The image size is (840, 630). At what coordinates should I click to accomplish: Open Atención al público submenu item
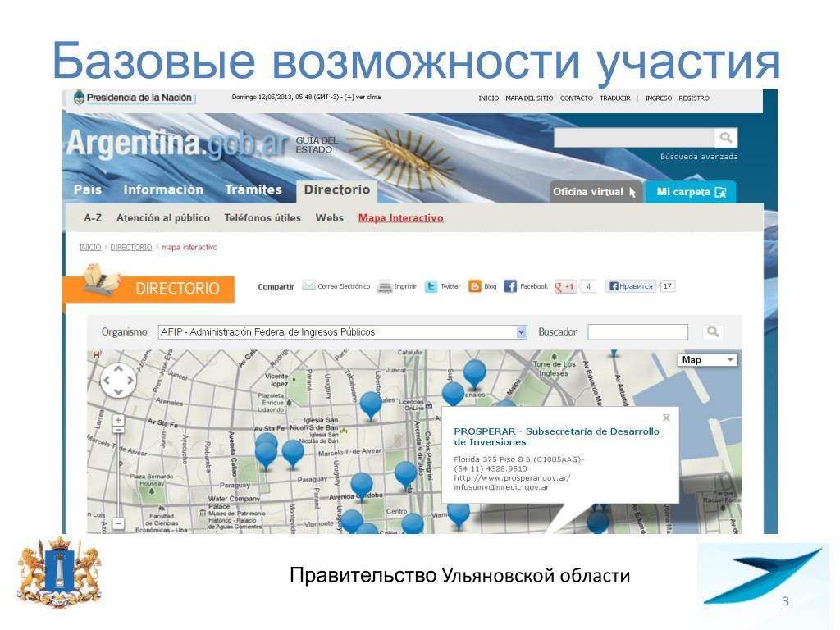(163, 218)
